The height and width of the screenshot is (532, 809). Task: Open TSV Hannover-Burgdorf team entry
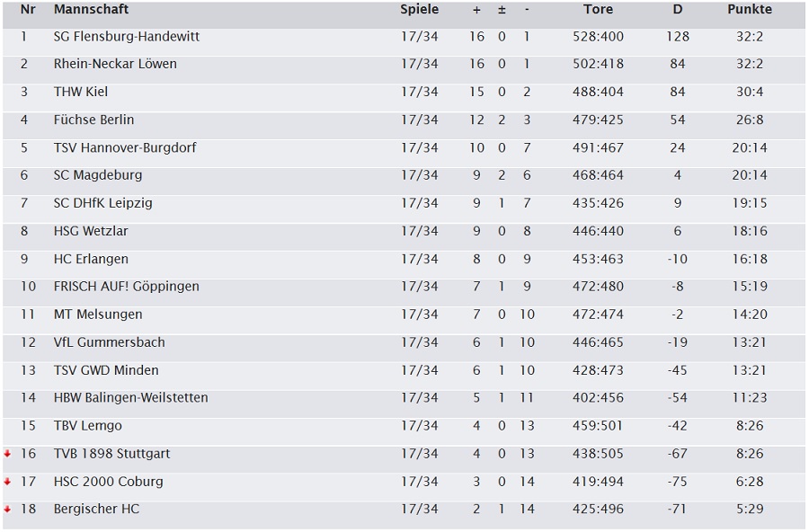coord(125,148)
